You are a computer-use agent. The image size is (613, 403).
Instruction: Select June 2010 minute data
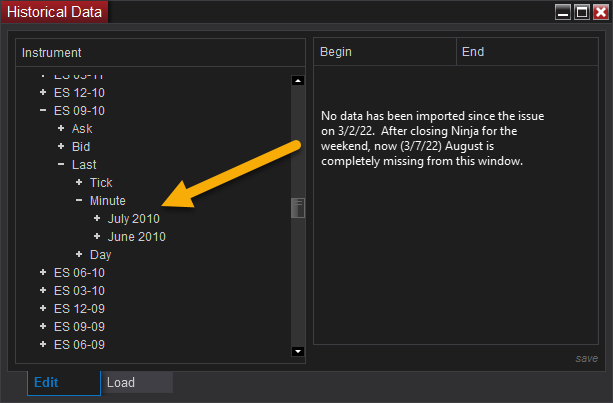(137, 236)
